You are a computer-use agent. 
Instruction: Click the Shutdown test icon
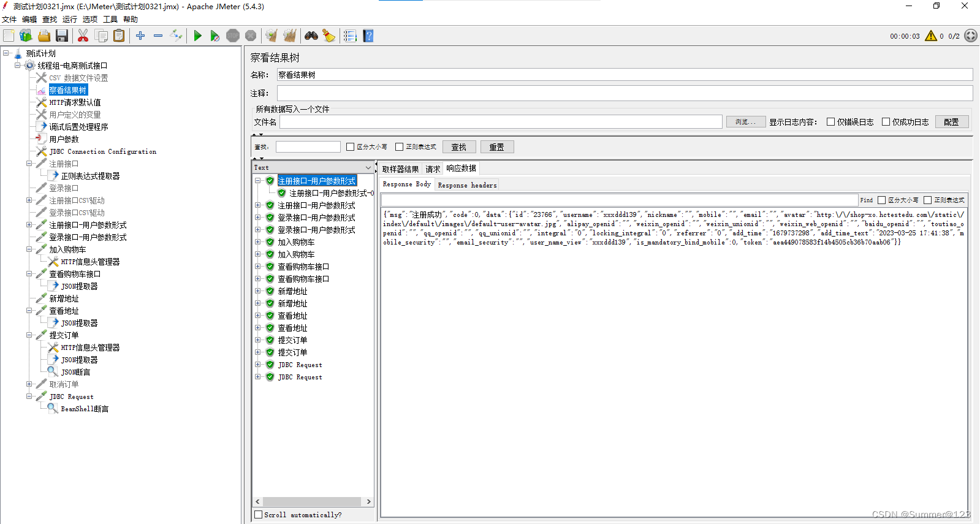[x=251, y=36]
